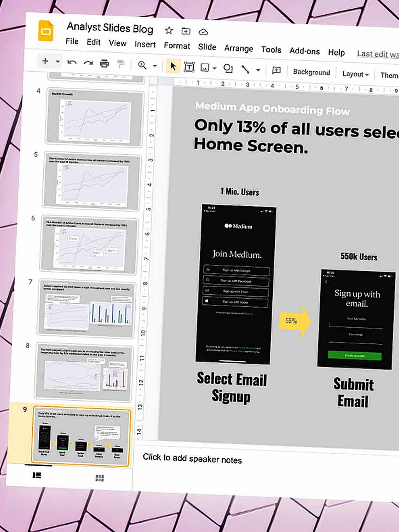Screen dimensions: 399x532
Task: Expand the Layout dropdown
Action: (354, 74)
